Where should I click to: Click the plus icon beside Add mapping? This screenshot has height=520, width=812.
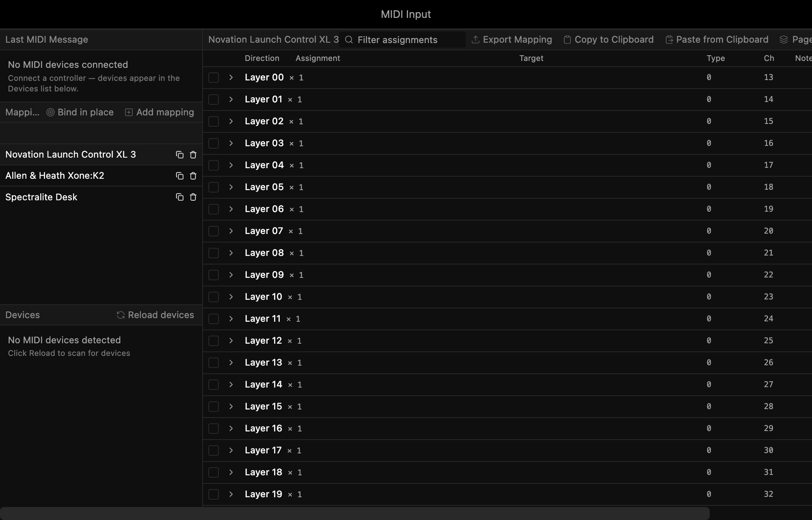pos(129,113)
